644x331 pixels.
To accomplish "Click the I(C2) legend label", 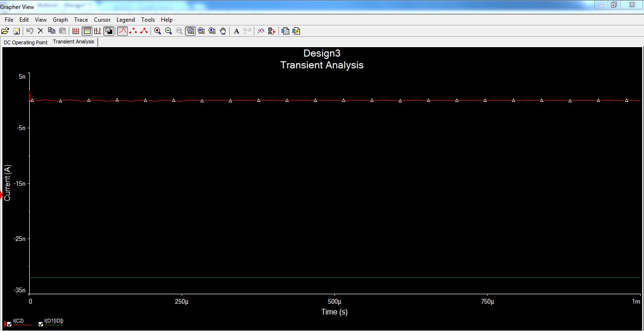I will 18,321.
